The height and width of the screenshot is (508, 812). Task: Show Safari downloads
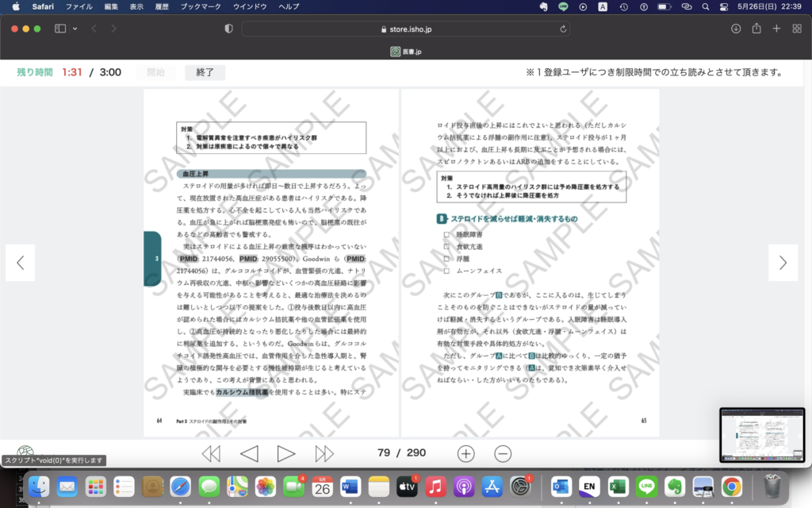coord(736,29)
